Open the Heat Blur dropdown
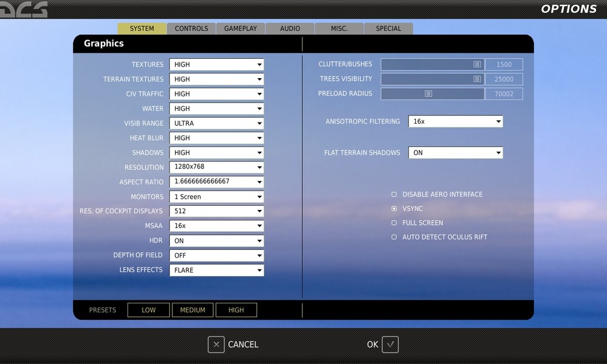 click(x=217, y=138)
